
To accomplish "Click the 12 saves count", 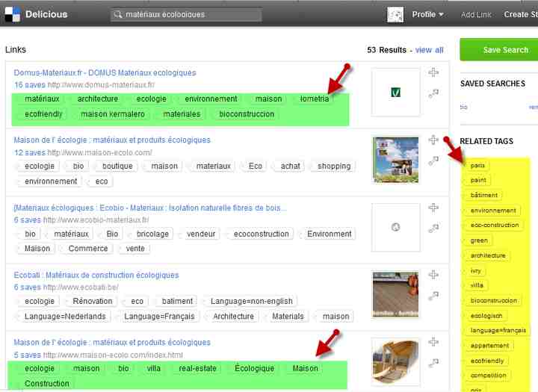I will coord(30,152).
